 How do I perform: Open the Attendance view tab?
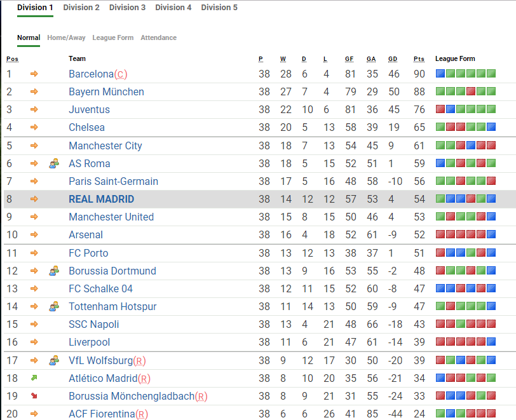[158, 37]
